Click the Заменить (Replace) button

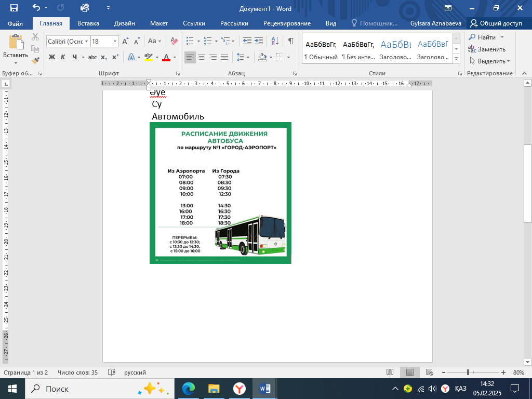pos(487,49)
